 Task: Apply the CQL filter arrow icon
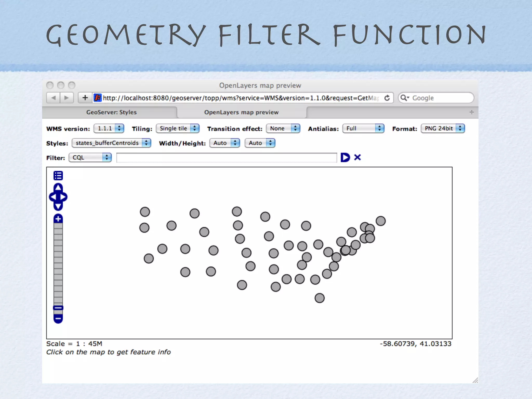(345, 157)
